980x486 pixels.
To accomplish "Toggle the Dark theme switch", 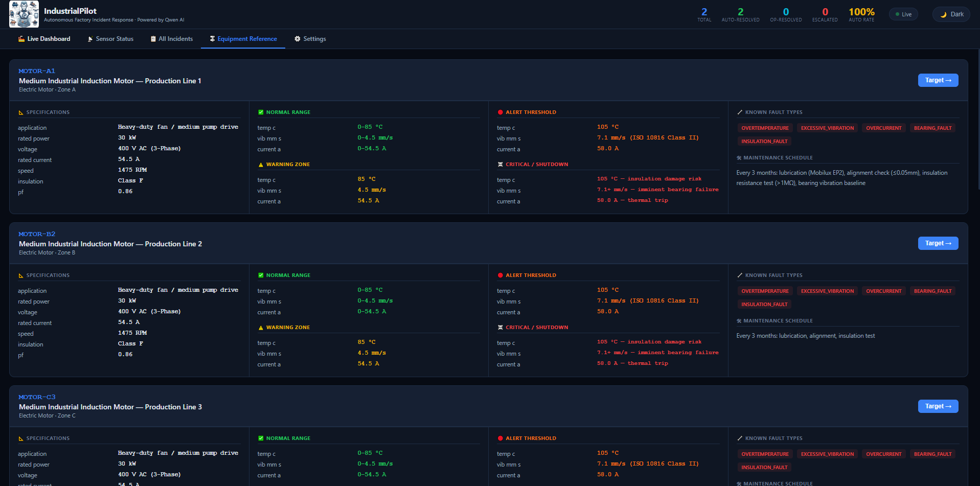I will [951, 14].
